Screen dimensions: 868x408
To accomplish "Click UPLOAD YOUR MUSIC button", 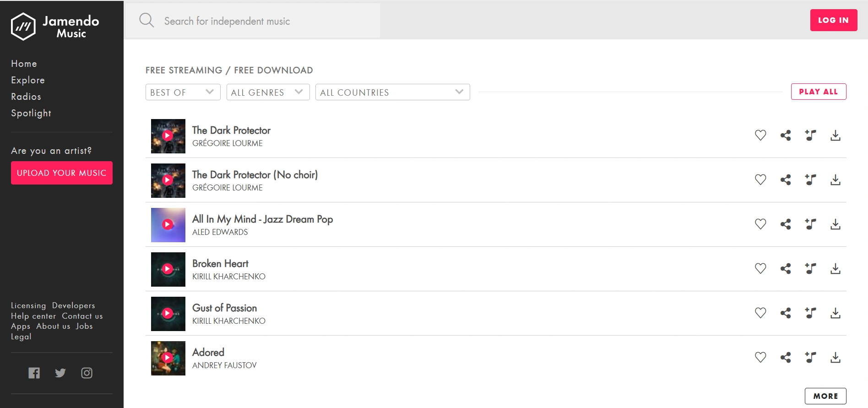I will (x=62, y=173).
